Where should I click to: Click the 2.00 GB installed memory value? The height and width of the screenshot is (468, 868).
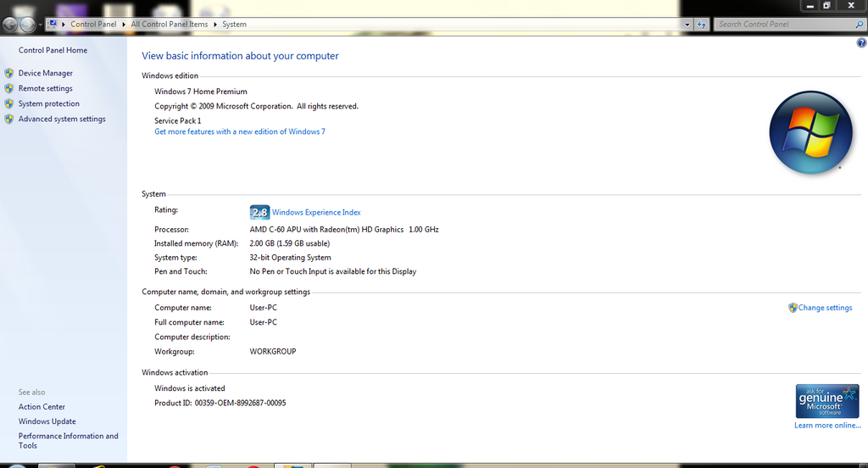pos(290,243)
